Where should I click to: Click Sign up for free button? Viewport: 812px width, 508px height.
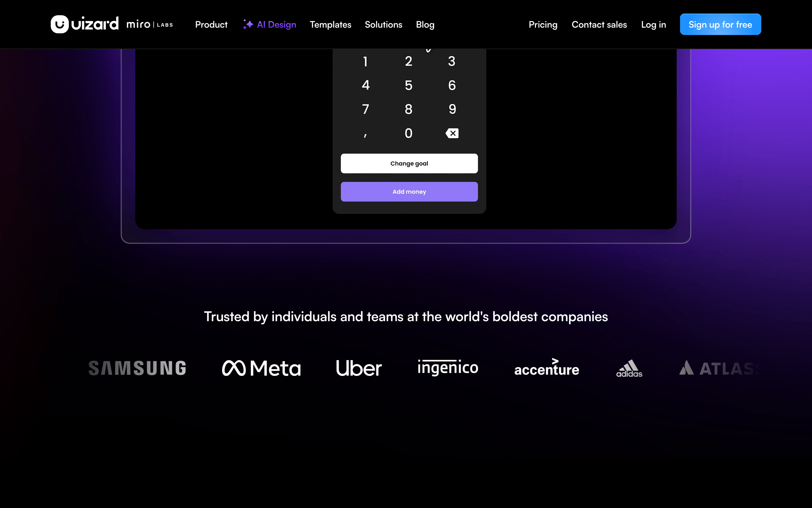point(720,24)
